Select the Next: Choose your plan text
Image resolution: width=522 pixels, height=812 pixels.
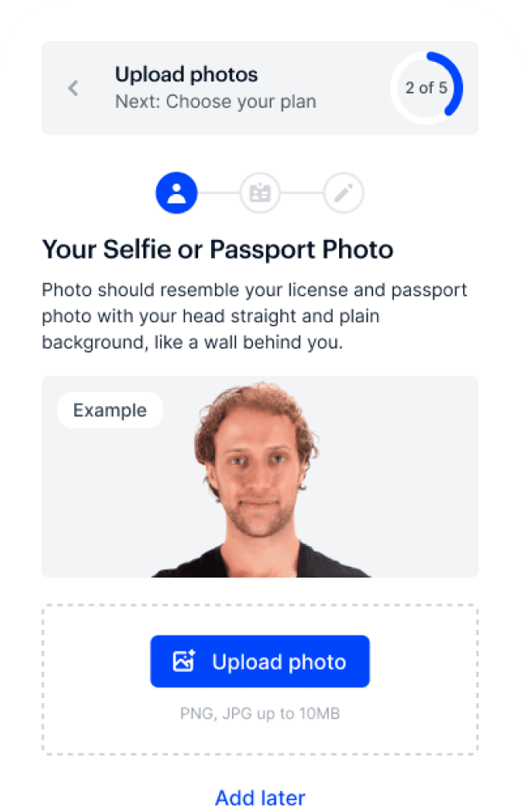(x=215, y=102)
